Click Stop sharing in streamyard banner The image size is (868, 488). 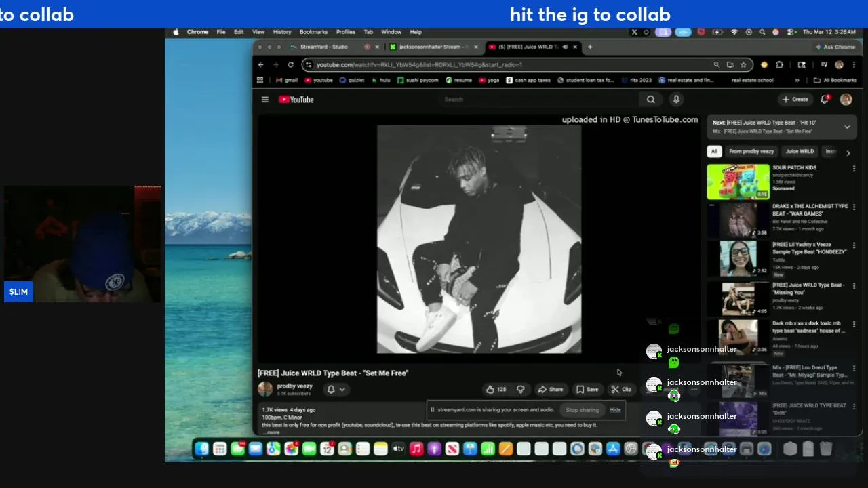coord(582,410)
